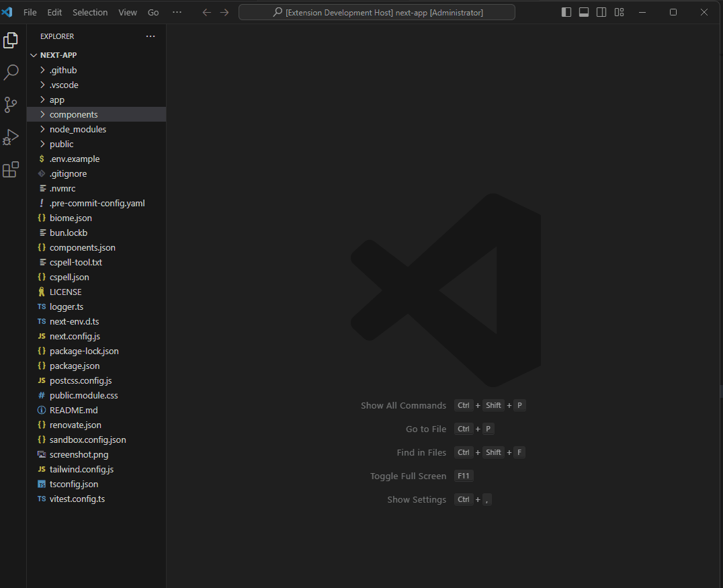Open the .env.example file
723x588 pixels.
click(96, 159)
